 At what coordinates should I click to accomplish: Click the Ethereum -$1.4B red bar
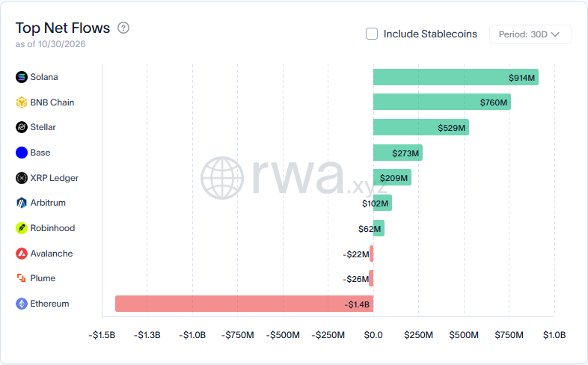244,304
